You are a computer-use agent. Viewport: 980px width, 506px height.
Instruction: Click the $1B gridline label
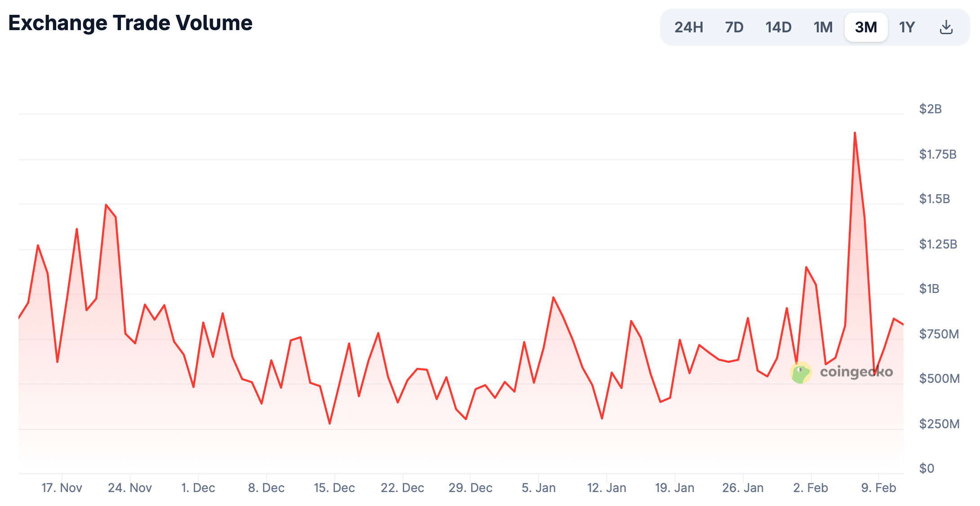pyautogui.click(x=929, y=289)
